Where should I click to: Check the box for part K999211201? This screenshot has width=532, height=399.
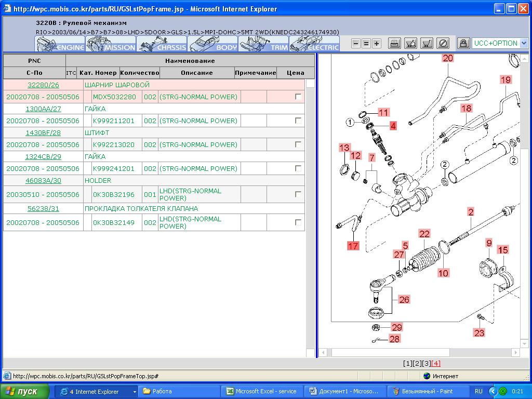(298, 121)
